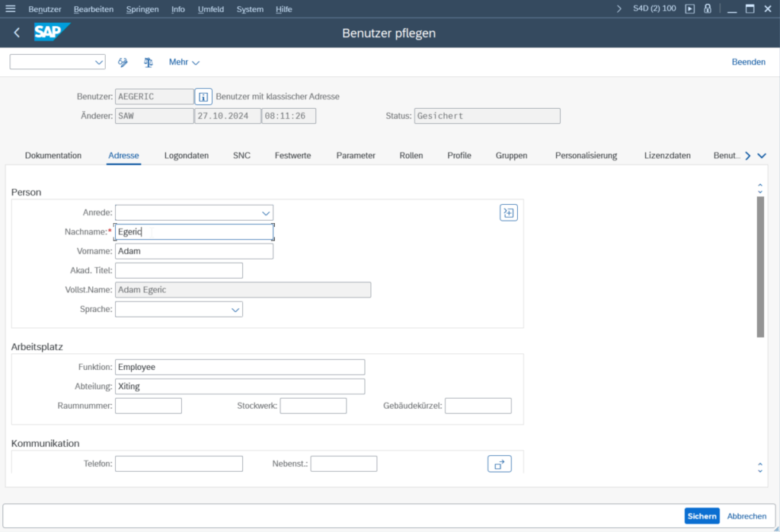Click the Stockwerk input field
Screen dimensions: 780x532
(x=313, y=406)
